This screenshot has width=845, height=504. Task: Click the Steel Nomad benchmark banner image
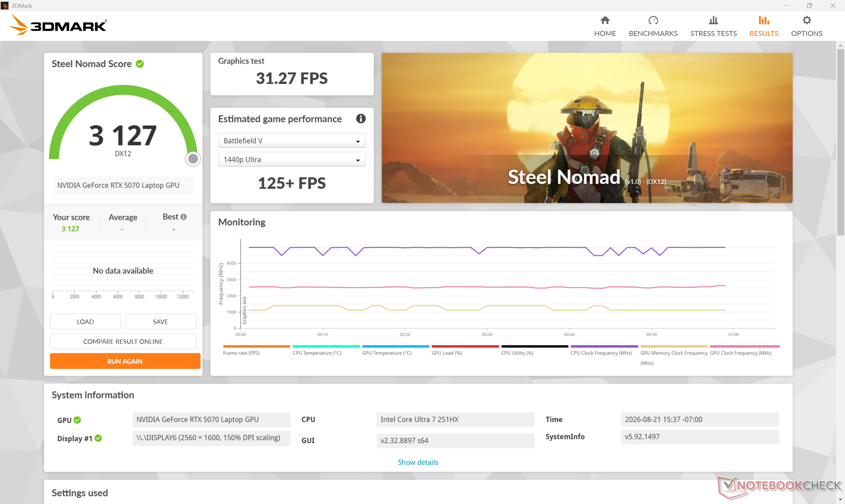pos(587,128)
